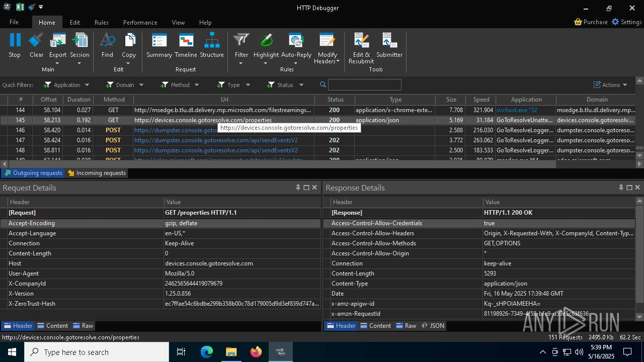The width and height of the screenshot is (644, 362).
Task: Click the Purchase cart icon
Action: pos(578,22)
